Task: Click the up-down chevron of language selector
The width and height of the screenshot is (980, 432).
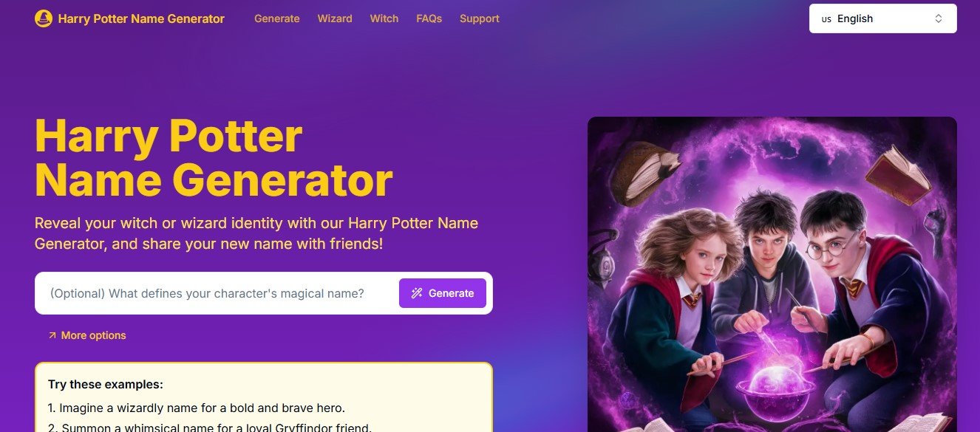Action: point(939,18)
